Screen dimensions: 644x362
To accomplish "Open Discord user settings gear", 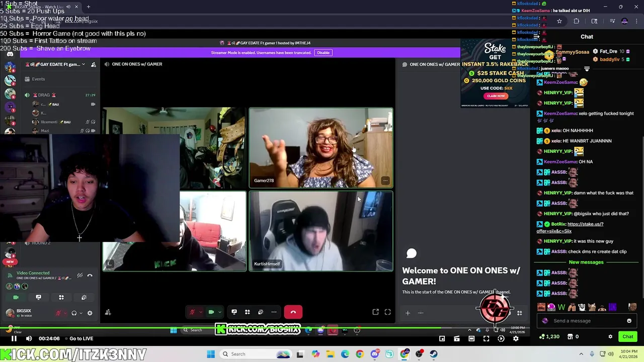I will (x=90, y=313).
